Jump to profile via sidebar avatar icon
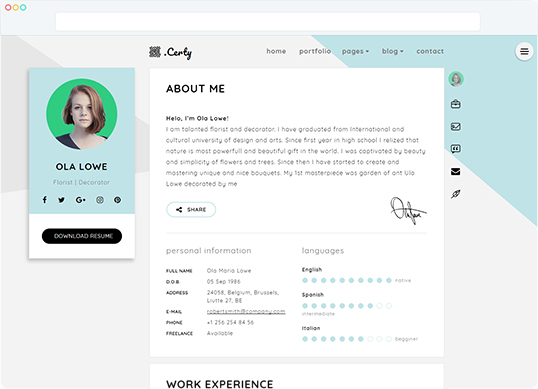This screenshot has height=389, width=538. [x=456, y=79]
